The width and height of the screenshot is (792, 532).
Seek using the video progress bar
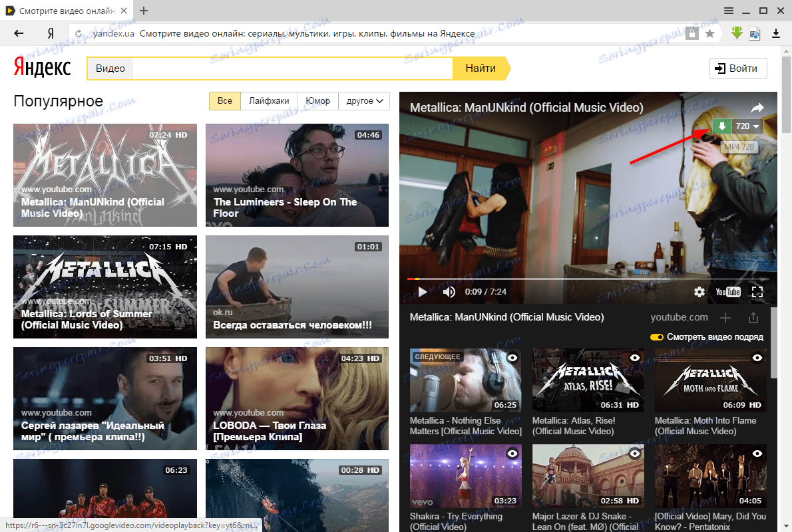click(588, 279)
